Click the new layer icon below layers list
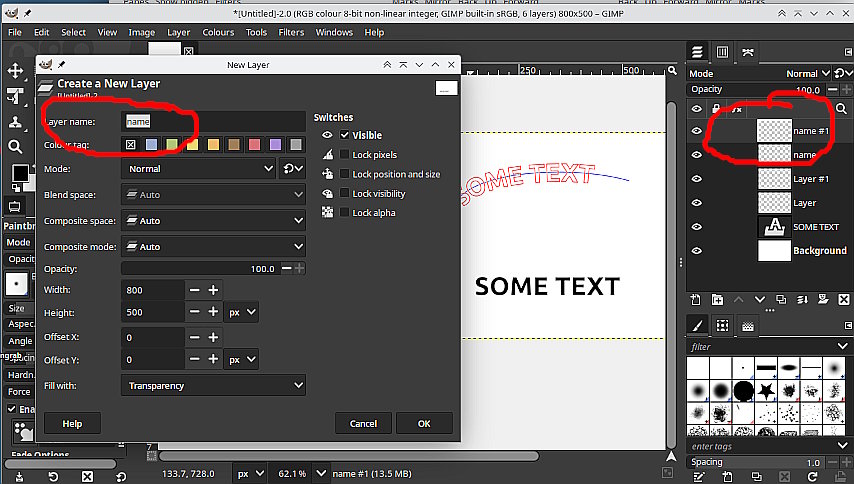The height and width of the screenshot is (484, 854). pyautogui.click(x=697, y=299)
